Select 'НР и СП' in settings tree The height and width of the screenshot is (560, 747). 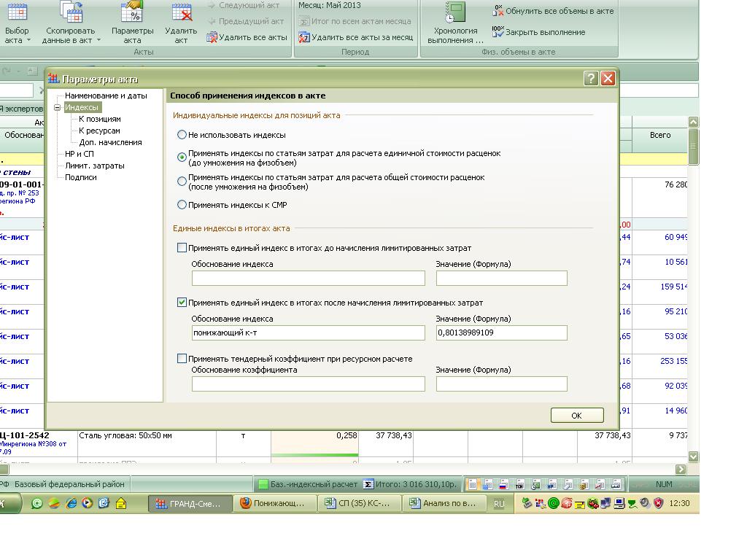[x=79, y=154]
